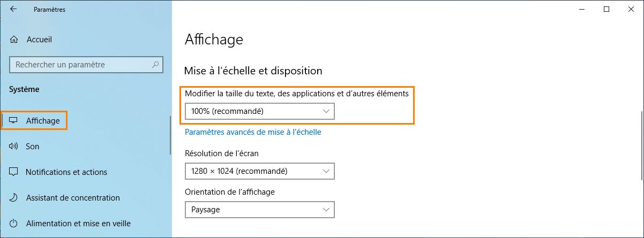
Task: Expand the Paysage orientation dropdown
Action: (x=259, y=210)
